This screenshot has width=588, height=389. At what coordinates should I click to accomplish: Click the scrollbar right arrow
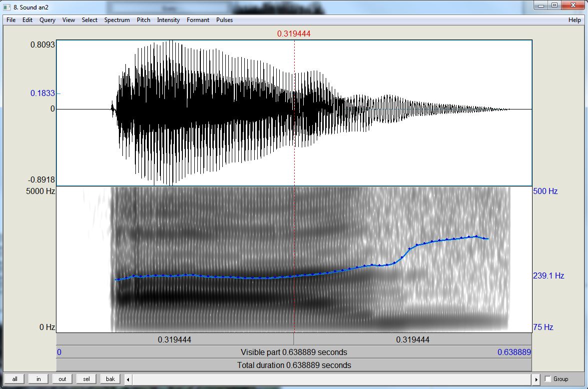(536, 379)
